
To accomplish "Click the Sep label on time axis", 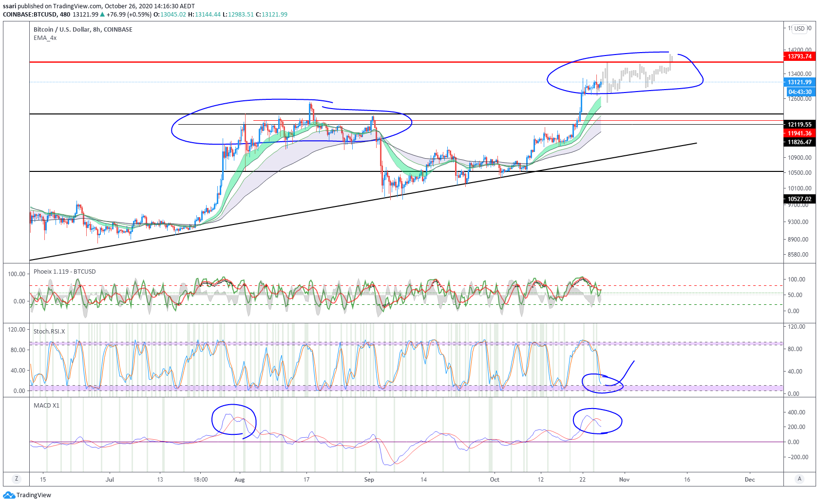I will click(x=369, y=480).
